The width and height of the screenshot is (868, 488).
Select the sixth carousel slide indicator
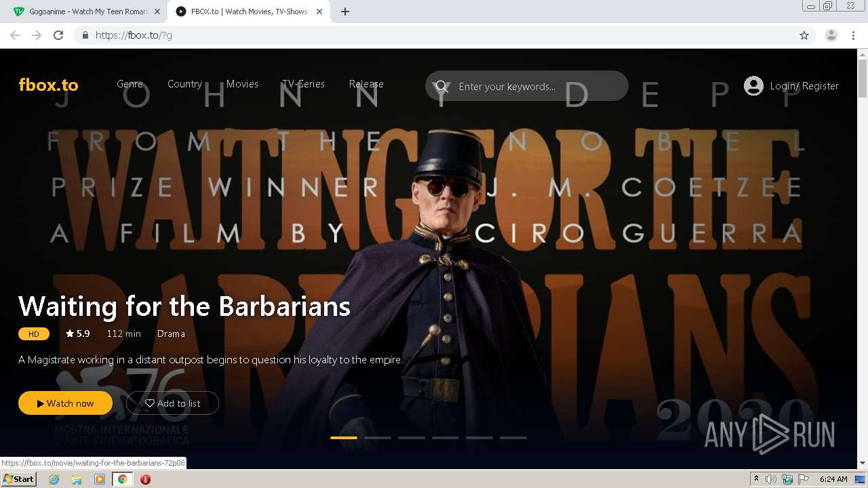513,438
